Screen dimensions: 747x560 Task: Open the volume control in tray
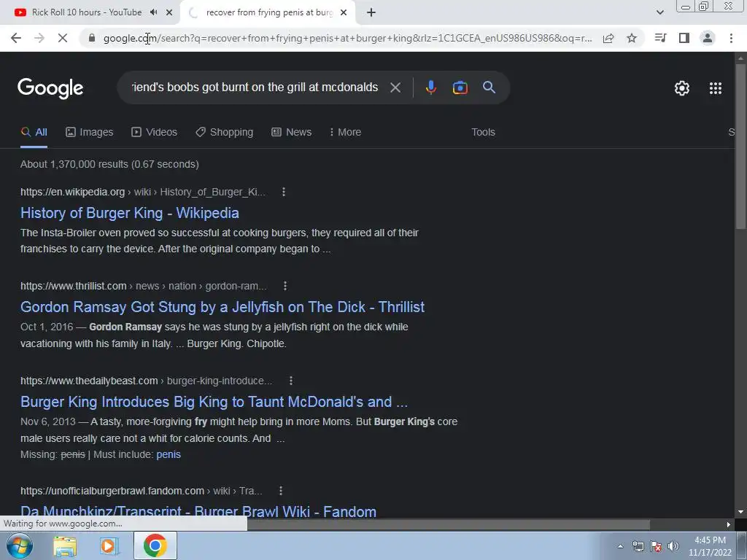673,546
